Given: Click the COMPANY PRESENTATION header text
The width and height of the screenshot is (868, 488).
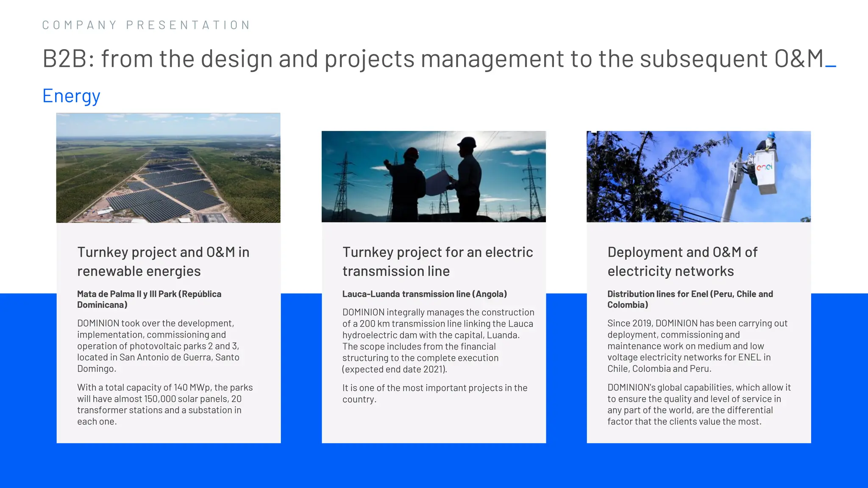Looking at the screenshot, I should [x=146, y=25].
